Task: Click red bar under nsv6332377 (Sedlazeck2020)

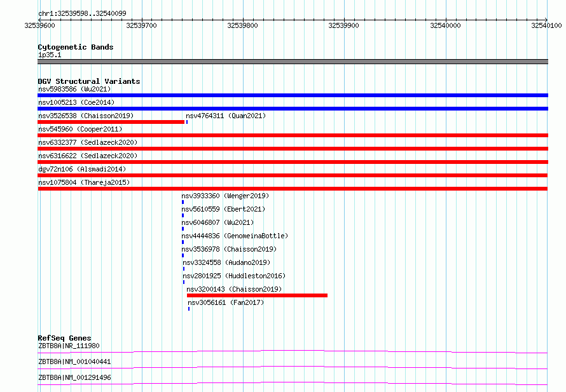Action: click(293, 149)
